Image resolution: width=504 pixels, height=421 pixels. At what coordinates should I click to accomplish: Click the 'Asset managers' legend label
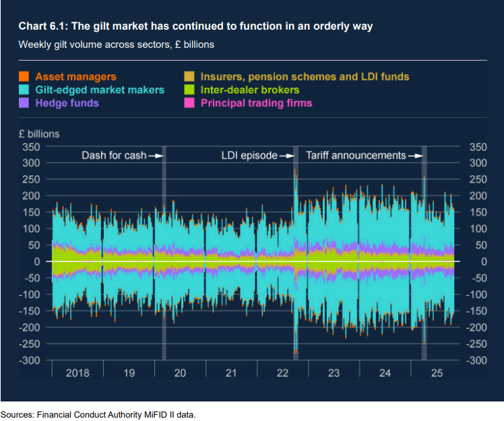75,77
